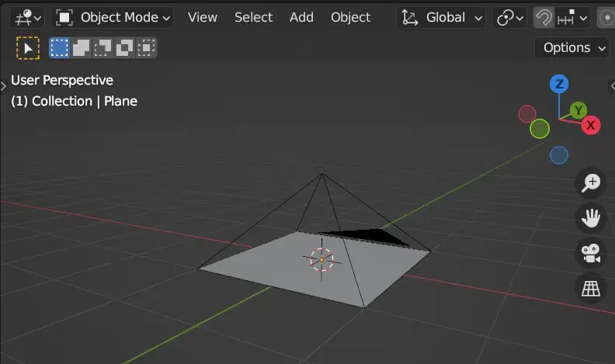Expand the right sidebar arrow
This screenshot has width=615, height=364.
click(x=612, y=86)
